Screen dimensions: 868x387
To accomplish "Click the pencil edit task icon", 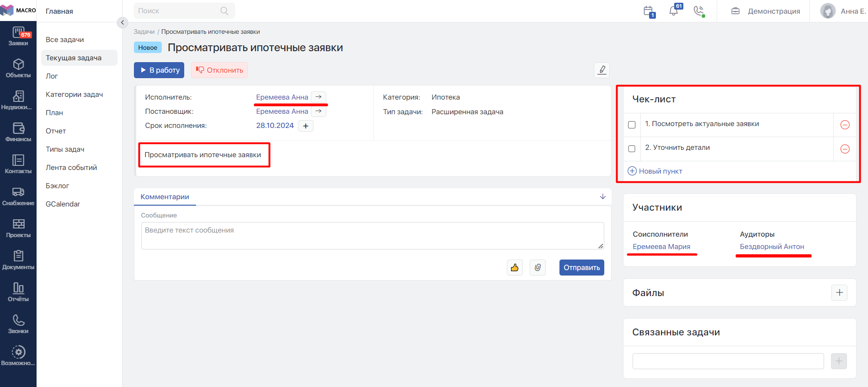I will (602, 70).
